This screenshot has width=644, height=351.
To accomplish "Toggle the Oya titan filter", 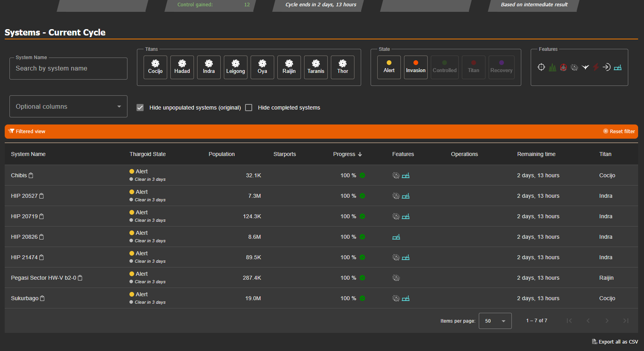I will pos(262,67).
